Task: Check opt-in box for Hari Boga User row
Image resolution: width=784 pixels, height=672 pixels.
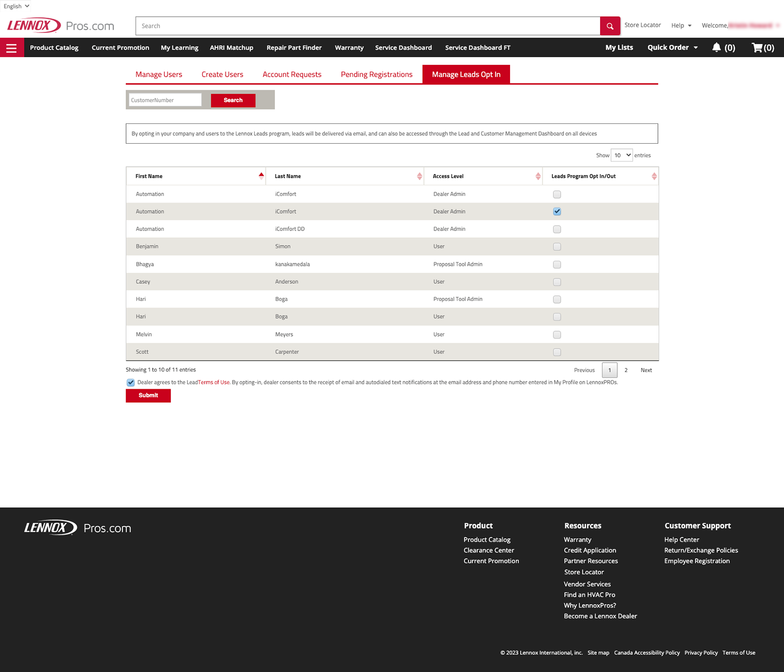Action: point(557,317)
